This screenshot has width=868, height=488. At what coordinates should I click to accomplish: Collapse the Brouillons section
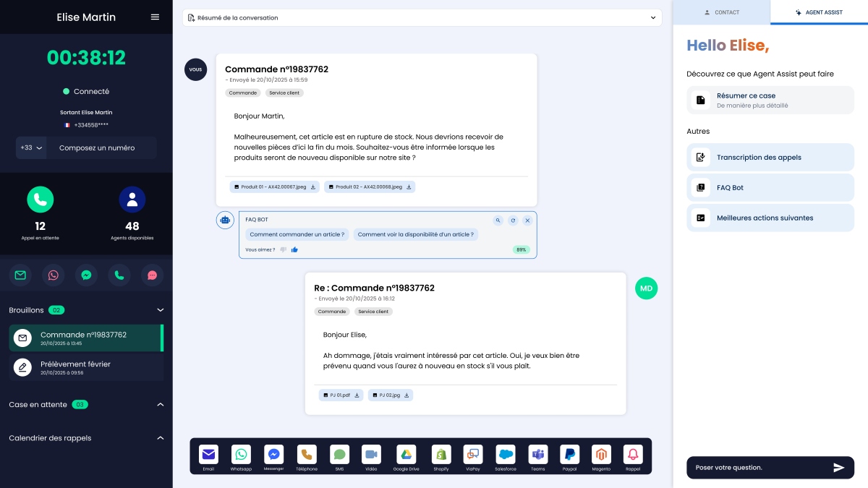tap(161, 310)
